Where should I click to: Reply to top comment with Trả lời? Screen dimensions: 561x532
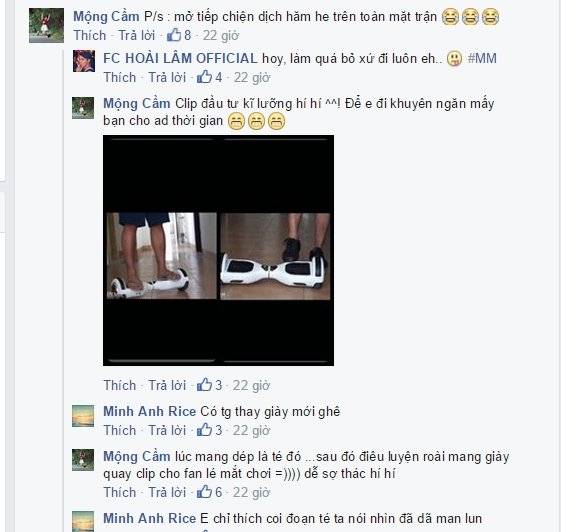coord(136,35)
